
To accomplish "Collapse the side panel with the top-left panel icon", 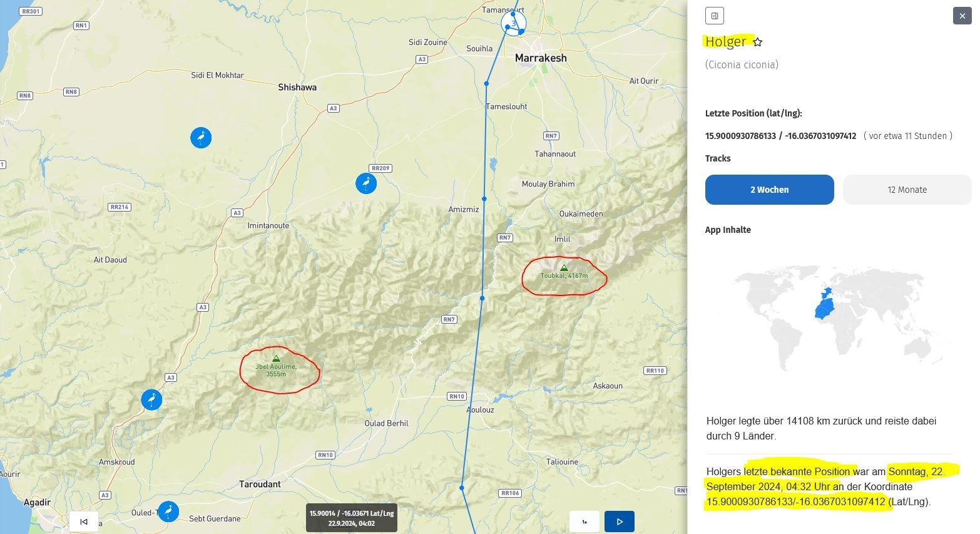I will point(714,16).
